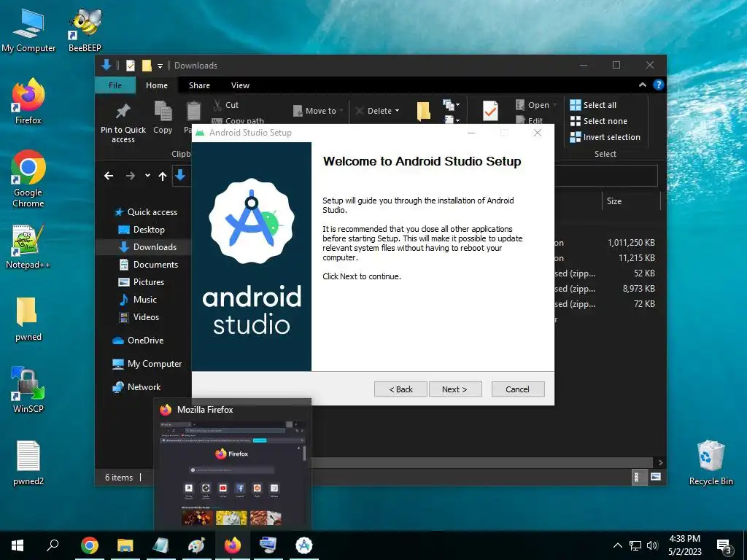Select My Computer in navigation pane
Screen dimensions: 747x560
(147, 363)
